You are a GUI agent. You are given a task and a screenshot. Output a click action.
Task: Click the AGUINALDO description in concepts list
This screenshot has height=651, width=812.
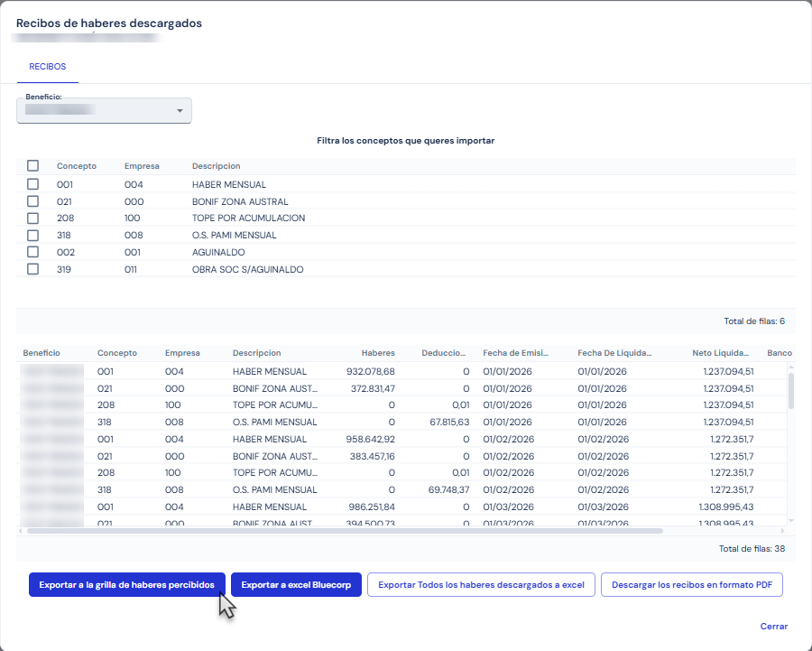(x=218, y=253)
